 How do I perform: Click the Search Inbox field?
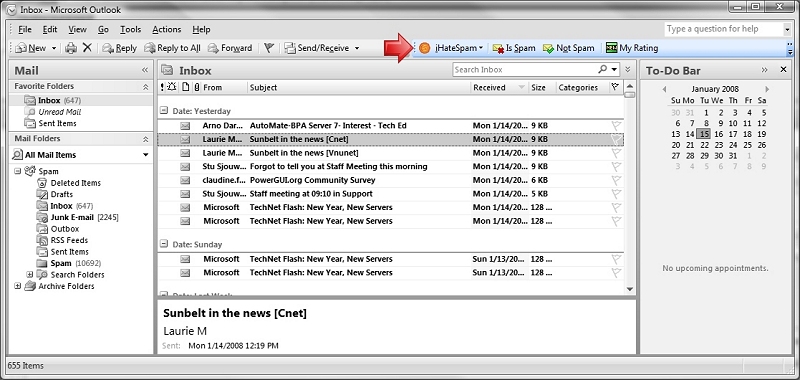[524, 69]
